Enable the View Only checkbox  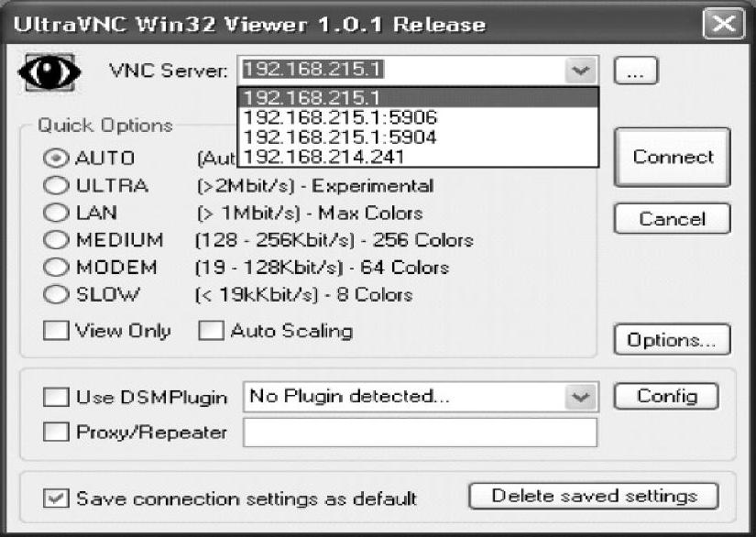[56, 331]
